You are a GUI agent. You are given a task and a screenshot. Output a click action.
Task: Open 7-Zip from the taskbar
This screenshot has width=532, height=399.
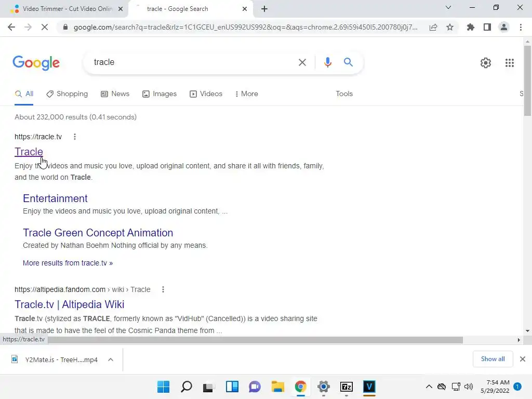point(347,387)
